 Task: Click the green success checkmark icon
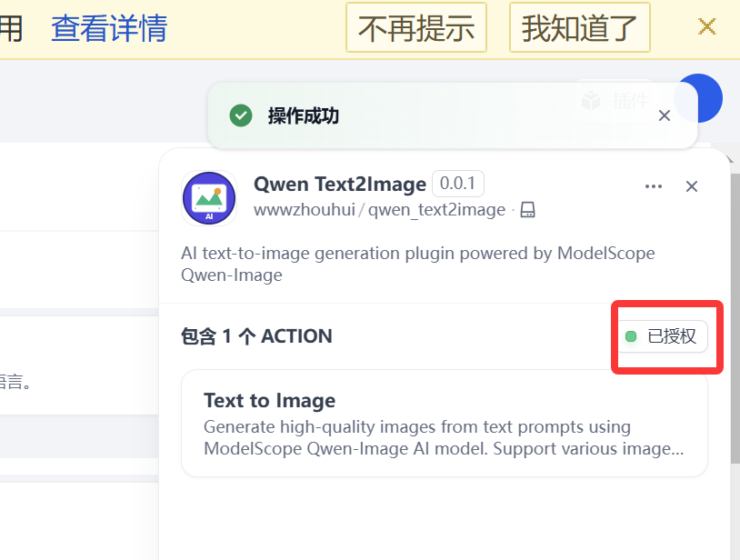click(x=241, y=115)
